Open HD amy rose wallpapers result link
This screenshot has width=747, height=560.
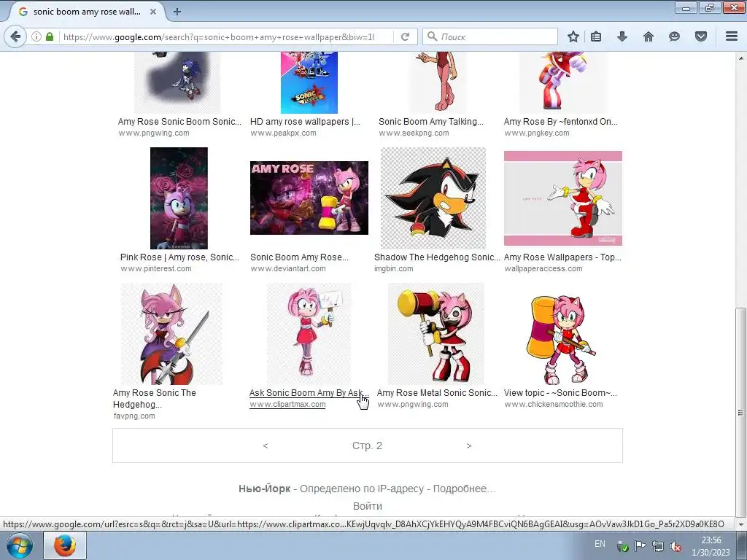point(305,122)
